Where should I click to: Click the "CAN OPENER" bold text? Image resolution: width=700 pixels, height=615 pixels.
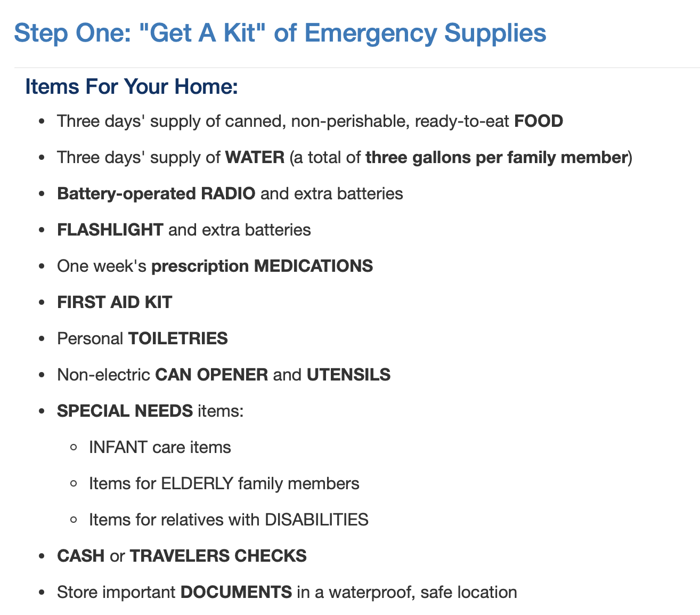click(x=211, y=375)
